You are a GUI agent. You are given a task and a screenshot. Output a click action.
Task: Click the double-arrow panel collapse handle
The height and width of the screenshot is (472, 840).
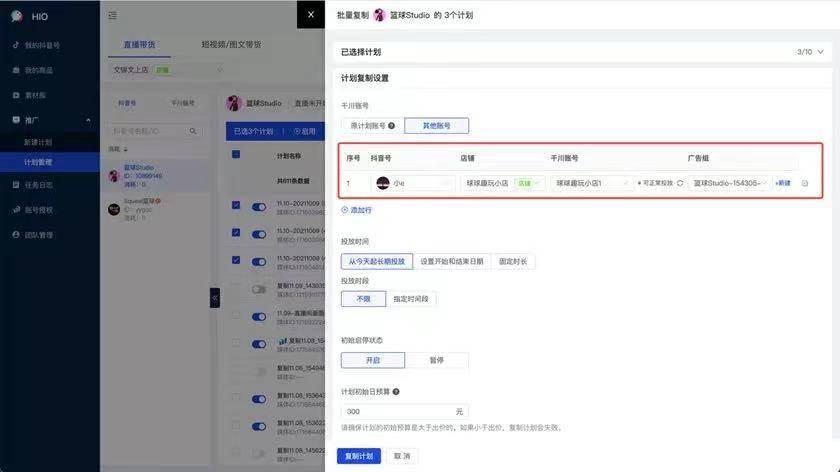coord(214,297)
